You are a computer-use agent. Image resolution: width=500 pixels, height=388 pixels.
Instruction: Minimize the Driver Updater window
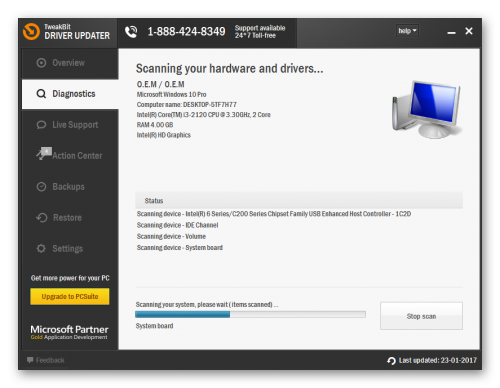(x=451, y=32)
